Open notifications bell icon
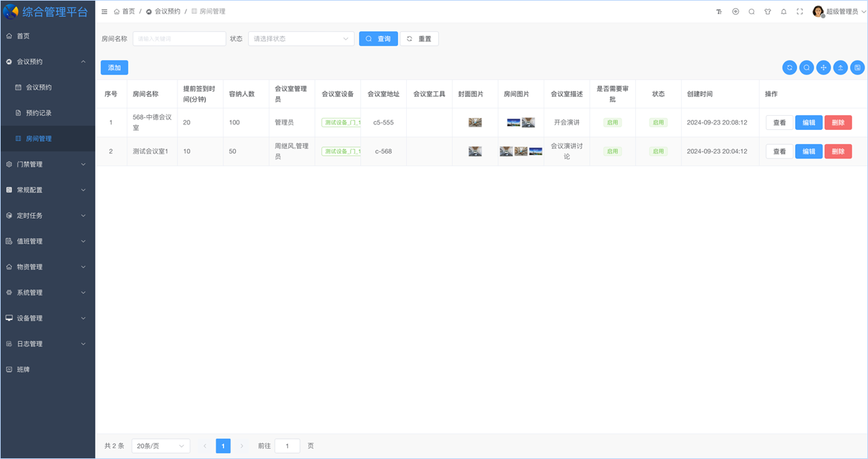Viewport: 868px width, 459px height. point(784,12)
